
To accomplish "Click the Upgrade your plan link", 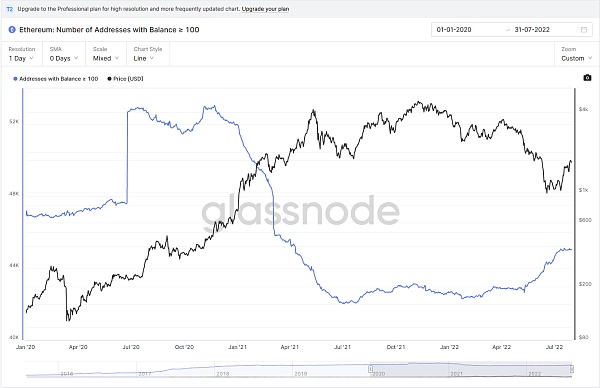I will tap(265, 9).
